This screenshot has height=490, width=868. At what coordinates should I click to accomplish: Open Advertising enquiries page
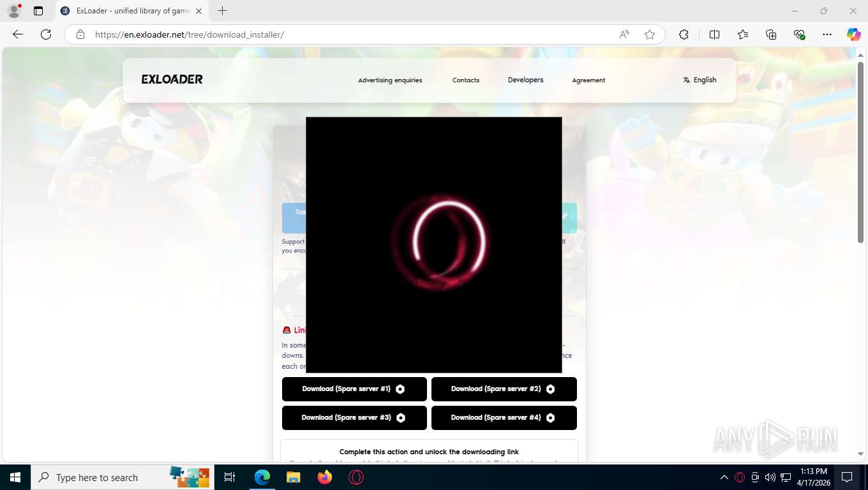click(x=390, y=80)
